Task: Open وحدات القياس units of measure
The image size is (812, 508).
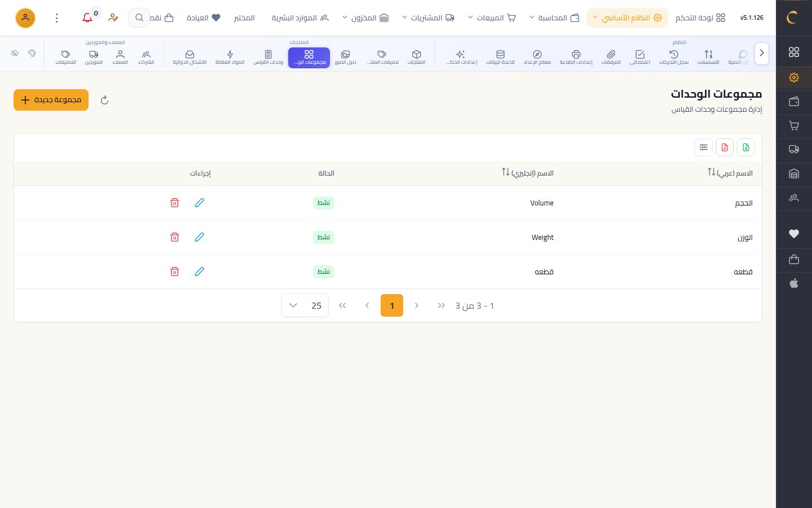Action: point(268,57)
